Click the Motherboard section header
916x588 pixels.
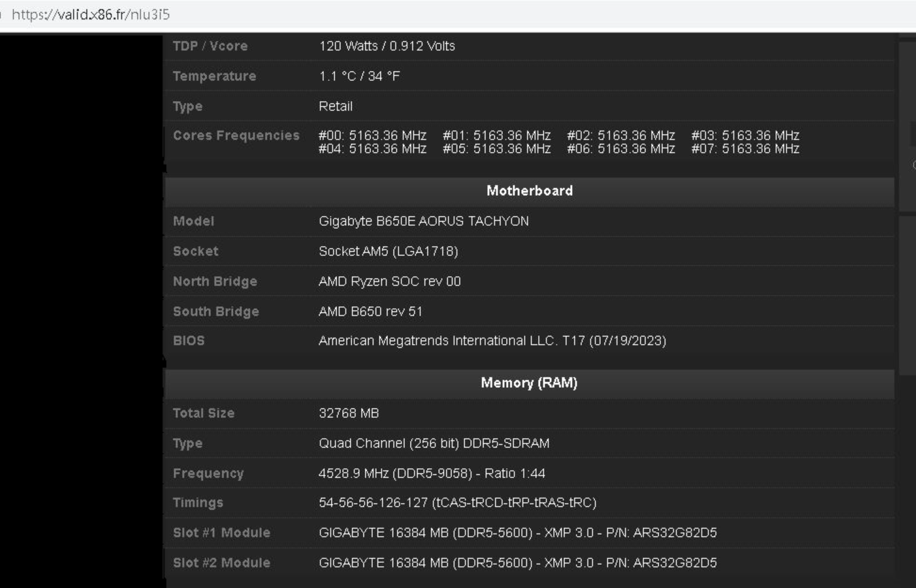[529, 191]
